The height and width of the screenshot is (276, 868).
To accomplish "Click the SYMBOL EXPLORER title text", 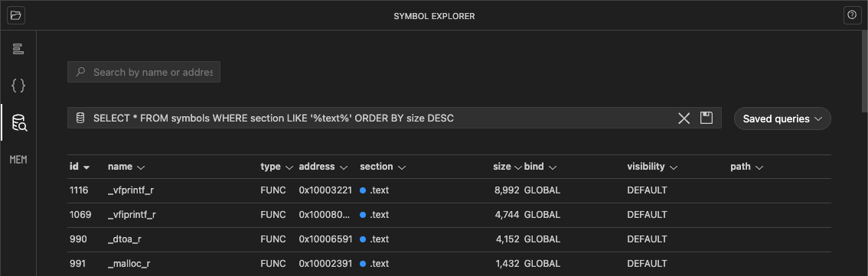I will coord(434,16).
